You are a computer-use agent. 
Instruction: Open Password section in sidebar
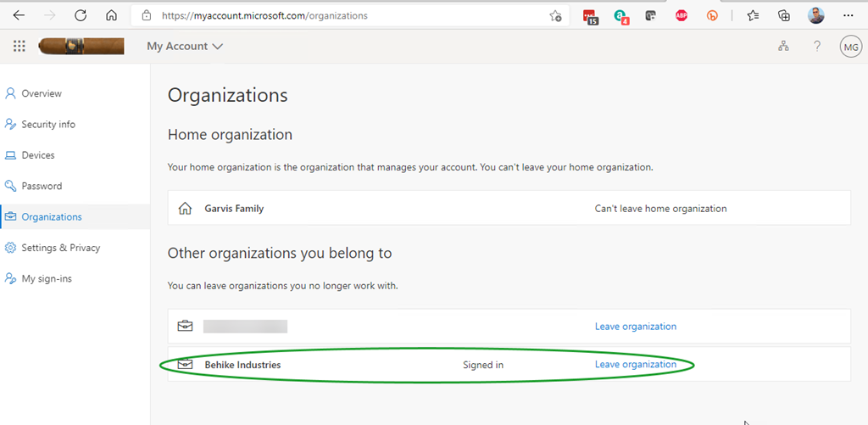click(42, 186)
